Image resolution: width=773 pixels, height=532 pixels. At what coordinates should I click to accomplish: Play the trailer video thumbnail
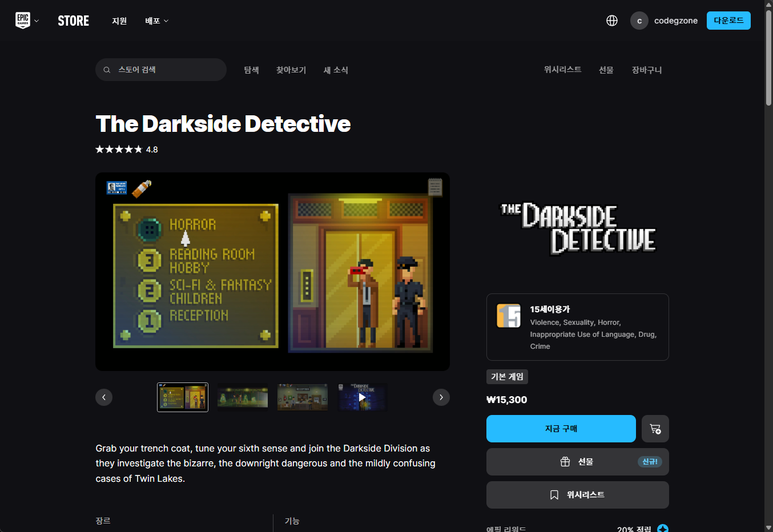[363, 397]
